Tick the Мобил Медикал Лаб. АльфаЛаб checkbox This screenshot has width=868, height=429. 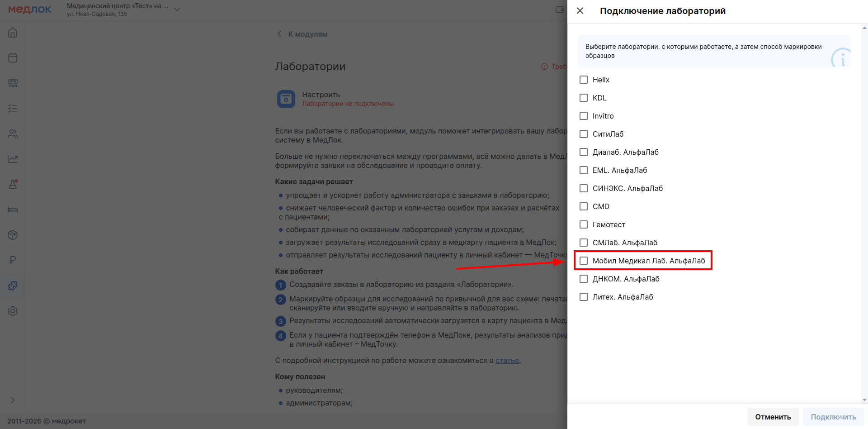(x=584, y=261)
